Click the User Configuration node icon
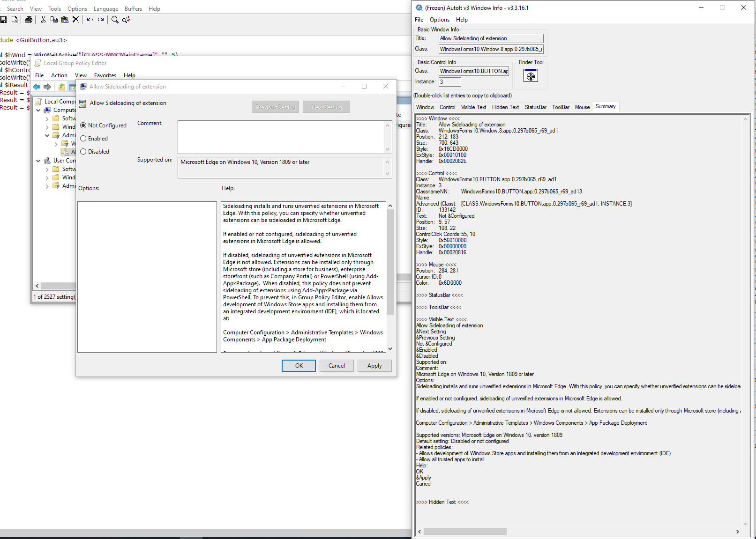 click(x=47, y=161)
